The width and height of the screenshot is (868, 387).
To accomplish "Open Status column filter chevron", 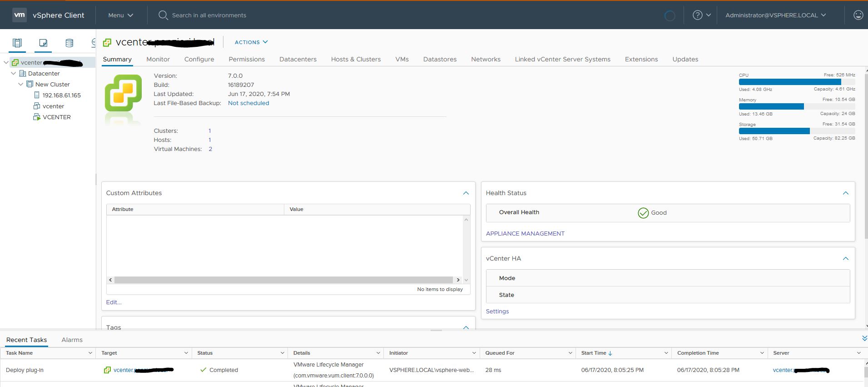I will pos(282,353).
